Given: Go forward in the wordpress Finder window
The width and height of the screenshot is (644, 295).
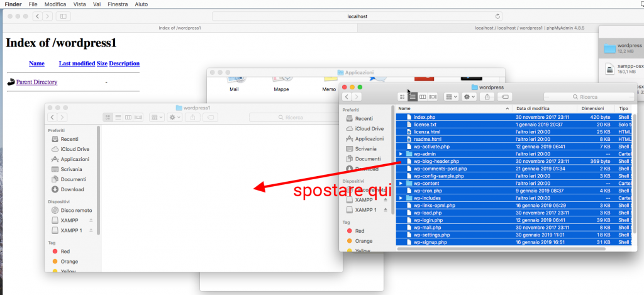Looking at the screenshot, I should click(x=357, y=97).
